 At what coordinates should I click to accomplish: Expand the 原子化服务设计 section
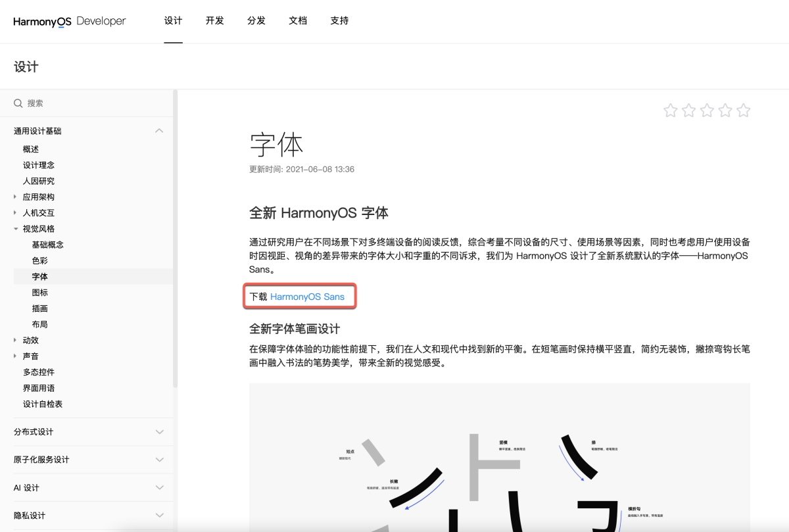[x=159, y=460]
